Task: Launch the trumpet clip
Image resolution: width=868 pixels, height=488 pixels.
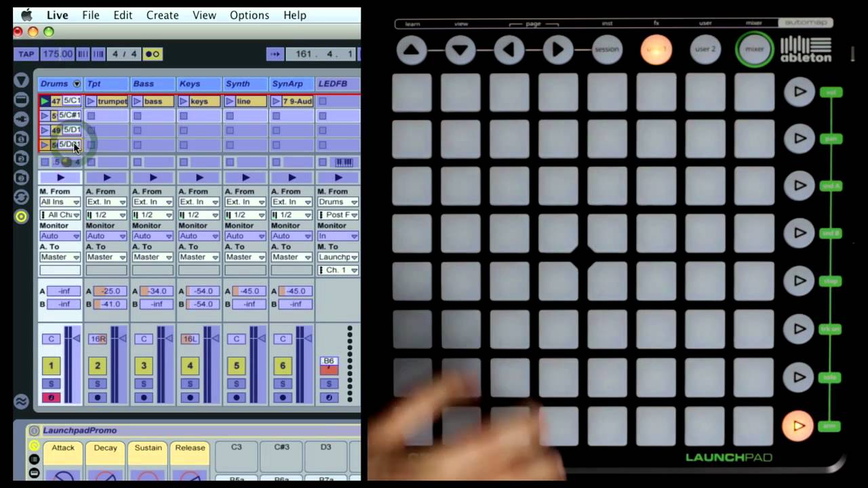Action: (90, 101)
